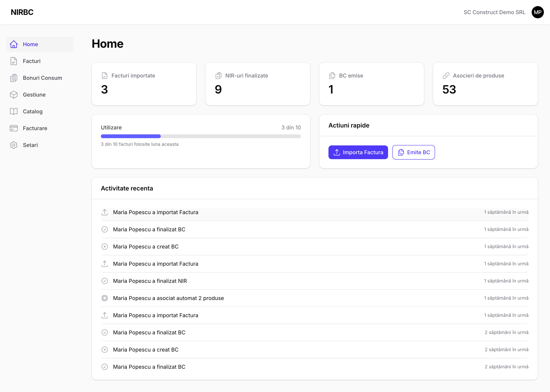
Task: Go to Bonuri Consum
Action: pos(40,78)
